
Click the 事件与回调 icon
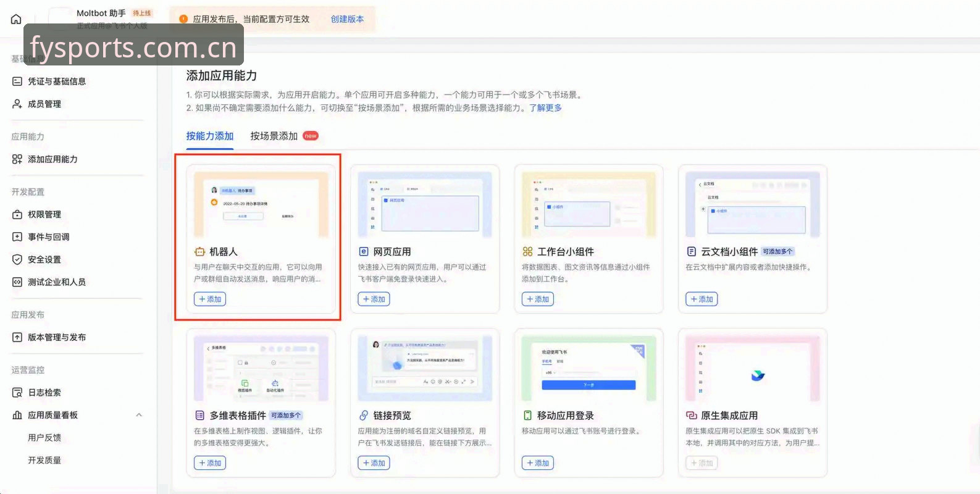click(17, 237)
